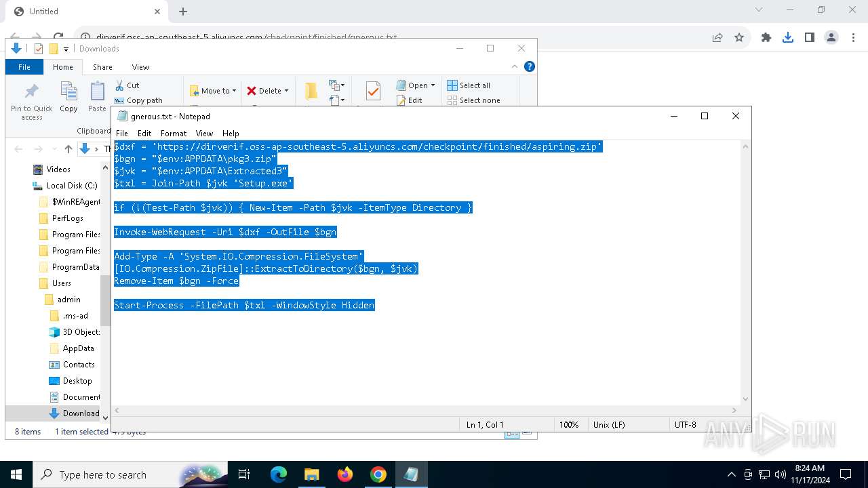Bookmark this page with the star icon
The image size is (868, 488).
point(739,38)
